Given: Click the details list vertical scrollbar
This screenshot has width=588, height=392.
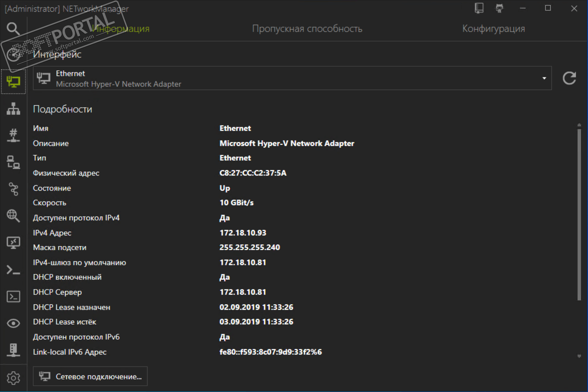Looking at the screenshot, I should [580, 215].
